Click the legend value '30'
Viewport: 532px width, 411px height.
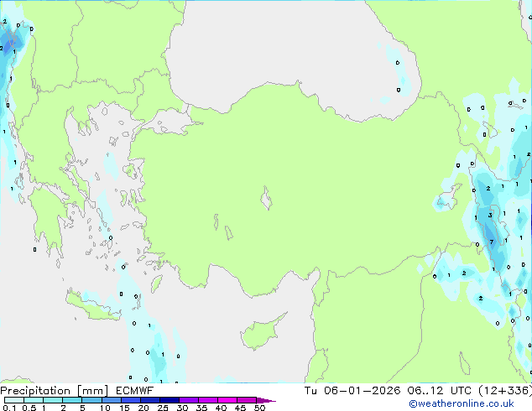tap(182, 408)
